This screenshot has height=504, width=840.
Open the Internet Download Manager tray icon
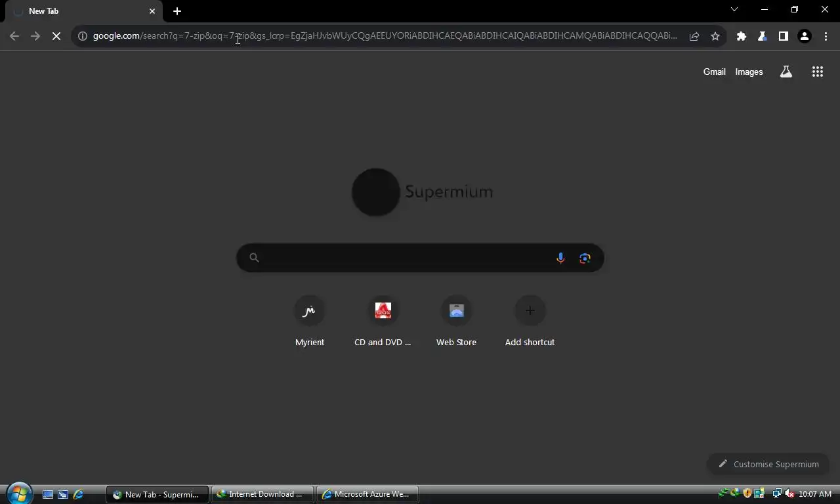click(x=735, y=493)
